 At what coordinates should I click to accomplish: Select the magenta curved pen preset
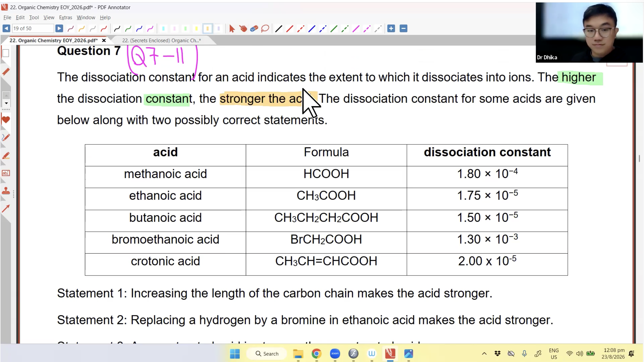point(150,28)
